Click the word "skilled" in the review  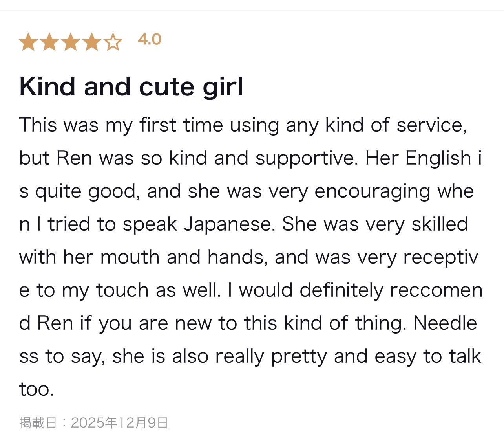[440, 224]
